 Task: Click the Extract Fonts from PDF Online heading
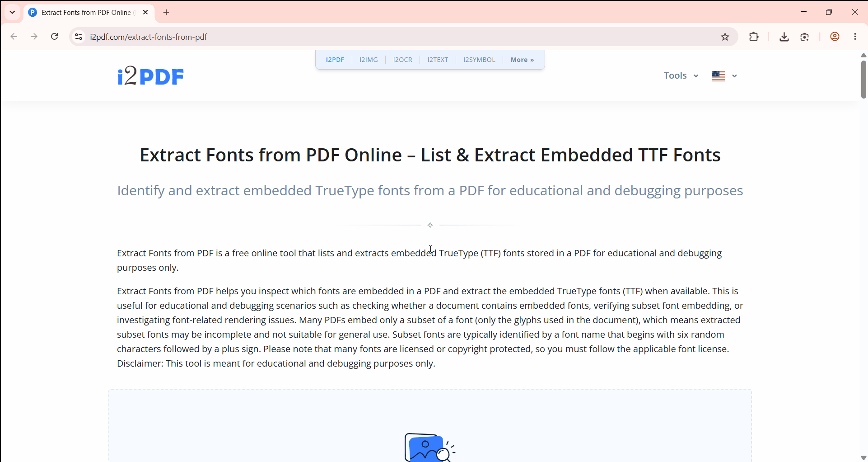pyautogui.click(x=430, y=155)
